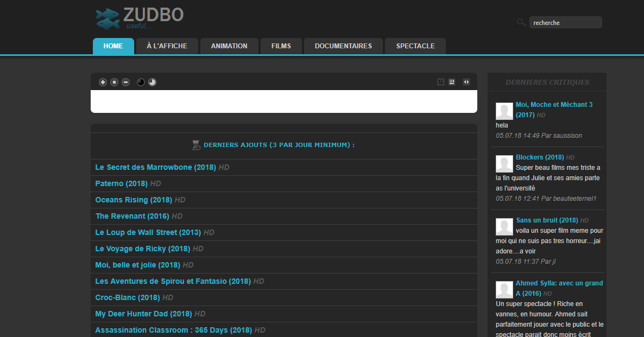The height and width of the screenshot is (337, 644).
Task: Click the 'hela' comment text
Action: point(502,125)
